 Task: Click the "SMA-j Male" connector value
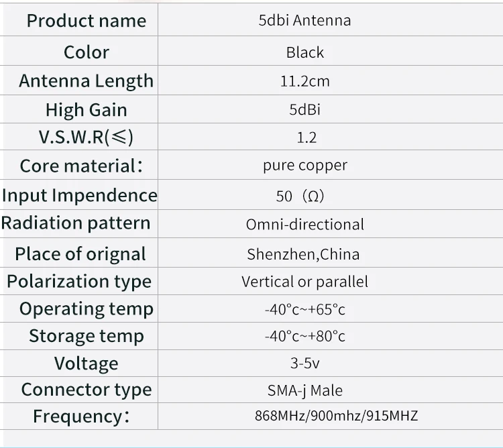tap(305, 390)
